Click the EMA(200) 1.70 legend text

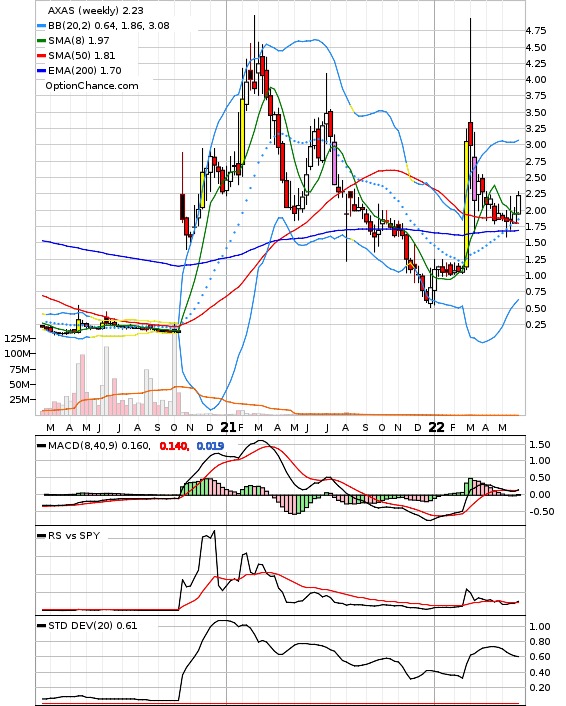pyautogui.click(x=85, y=70)
